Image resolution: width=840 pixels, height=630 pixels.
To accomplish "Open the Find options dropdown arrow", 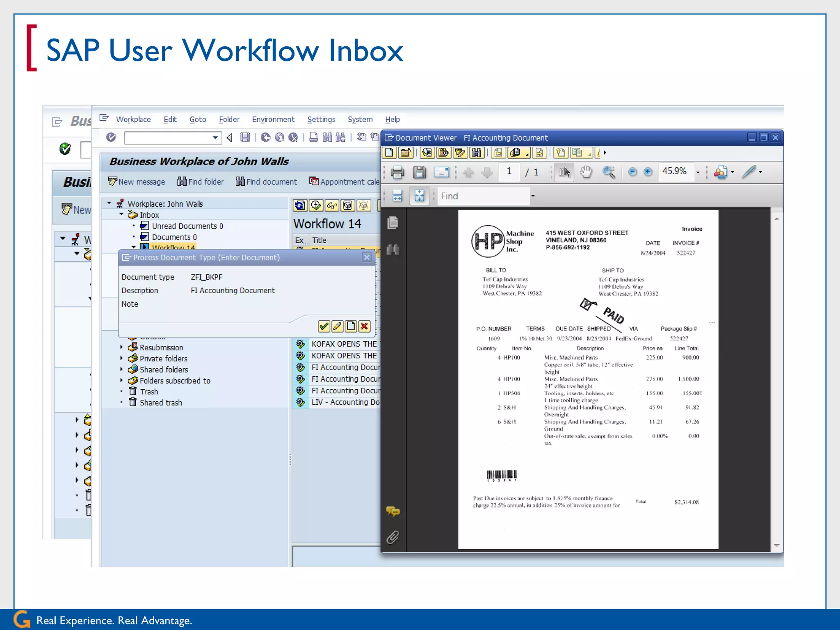I will pos(533,196).
